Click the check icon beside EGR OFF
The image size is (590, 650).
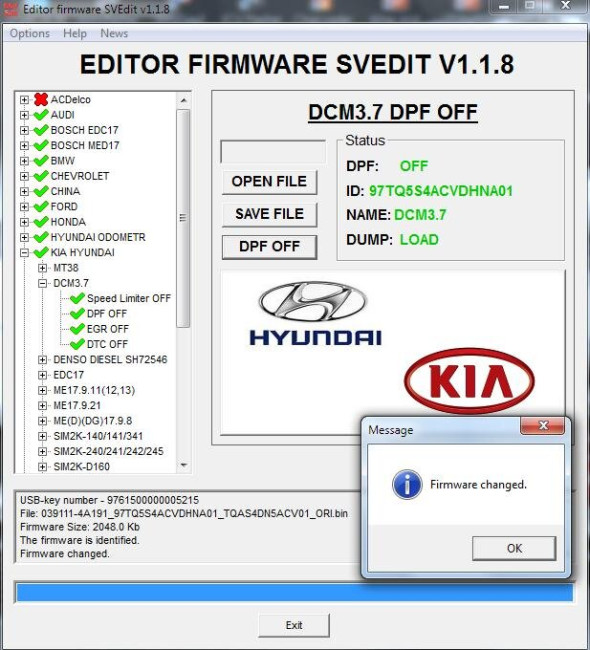pyautogui.click(x=78, y=329)
